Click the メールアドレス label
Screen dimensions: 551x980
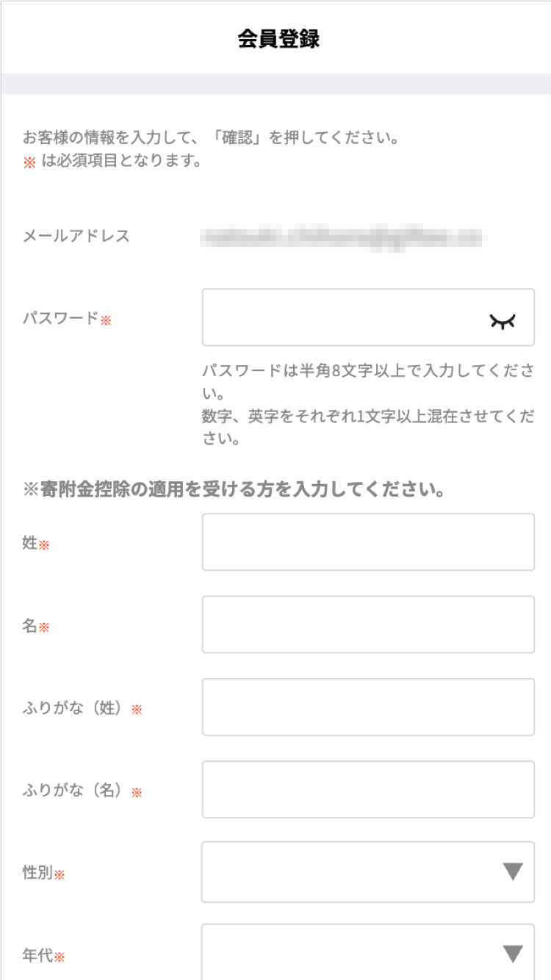(x=76, y=236)
